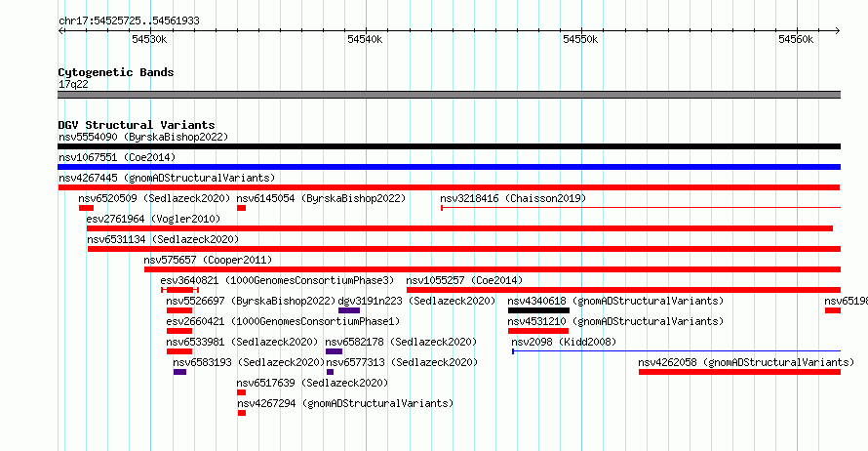Click the nsv6582178 (Sedlazeck2020) label
The height and width of the screenshot is (451, 868).
[401, 342]
